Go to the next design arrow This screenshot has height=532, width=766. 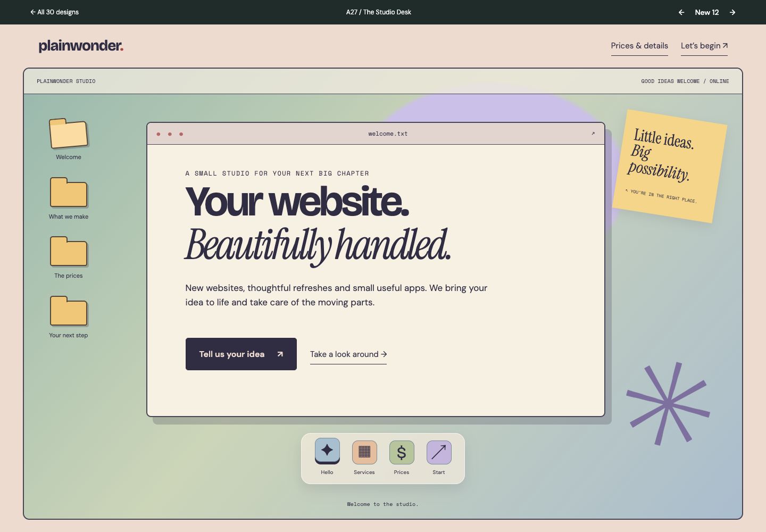(732, 12)
